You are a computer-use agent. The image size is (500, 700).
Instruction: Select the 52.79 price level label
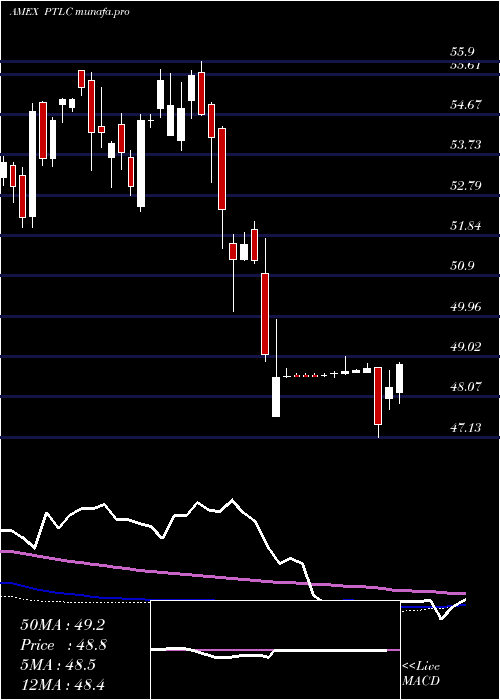click(x=466, y=185)
